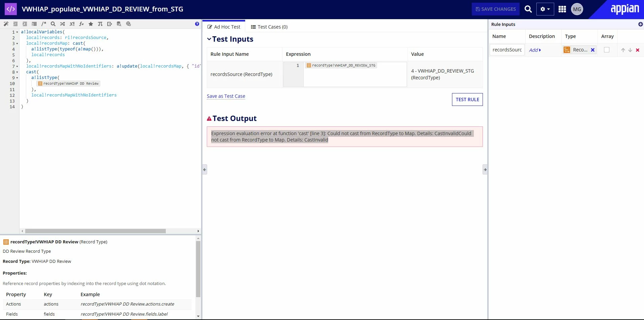644x320 pixels.
Task: Click the star constant toolbar icon
Action: point(91,24)
